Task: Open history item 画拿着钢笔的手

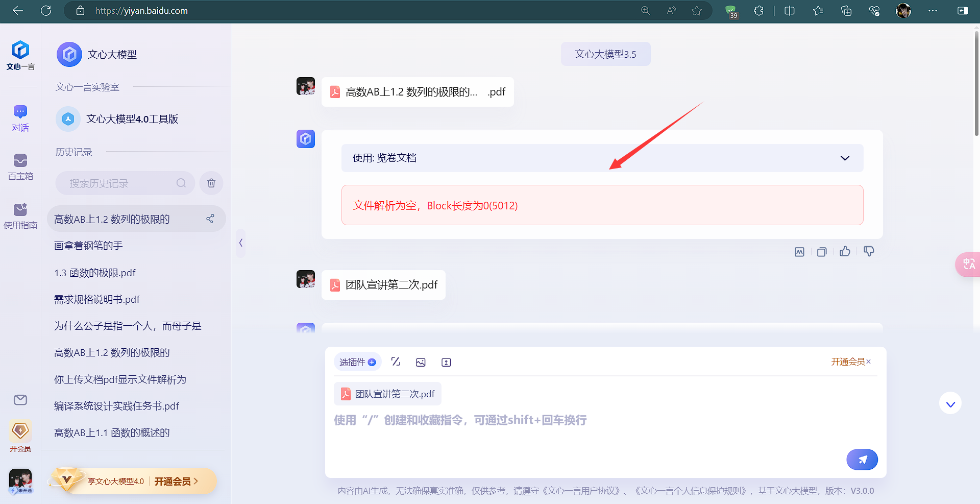Action: 88,246
